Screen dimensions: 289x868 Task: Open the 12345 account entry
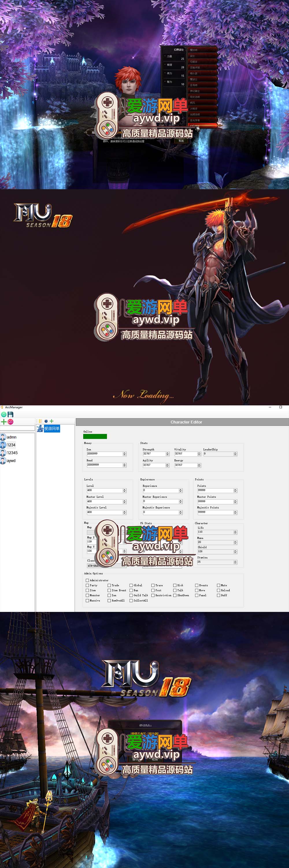coord(12,453)
